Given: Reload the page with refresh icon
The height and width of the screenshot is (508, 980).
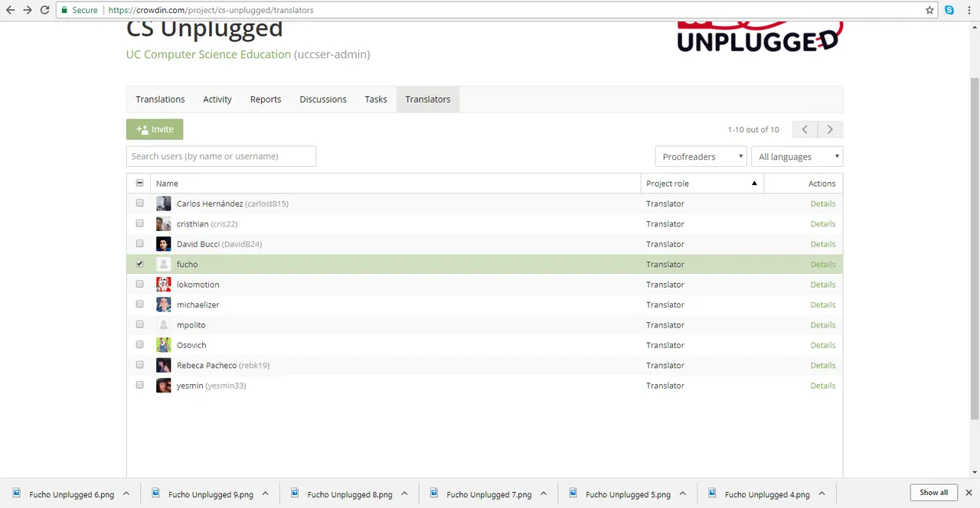Looking at the screenshot, I should (44, 10).
